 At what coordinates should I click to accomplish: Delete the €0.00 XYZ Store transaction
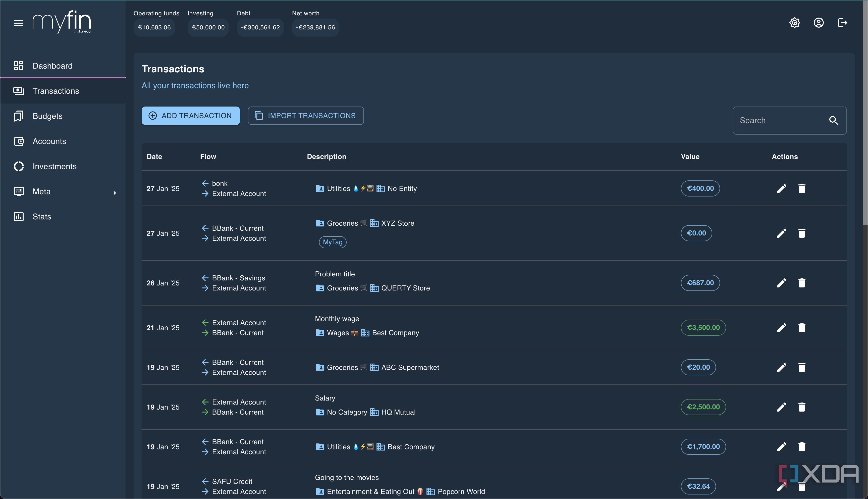coord(801,233)
